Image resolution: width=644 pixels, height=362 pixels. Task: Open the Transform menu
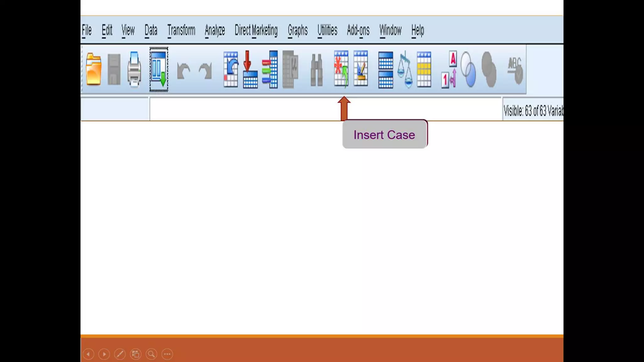click(181, 30)
